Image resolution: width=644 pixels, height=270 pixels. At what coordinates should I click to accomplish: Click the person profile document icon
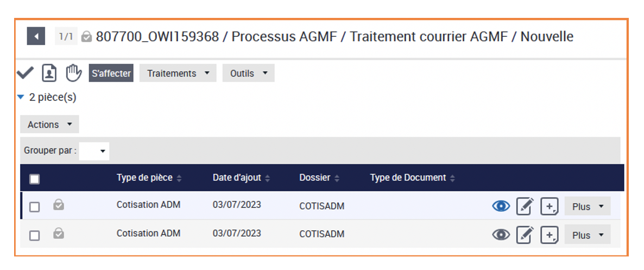click(x=49, y=73)
